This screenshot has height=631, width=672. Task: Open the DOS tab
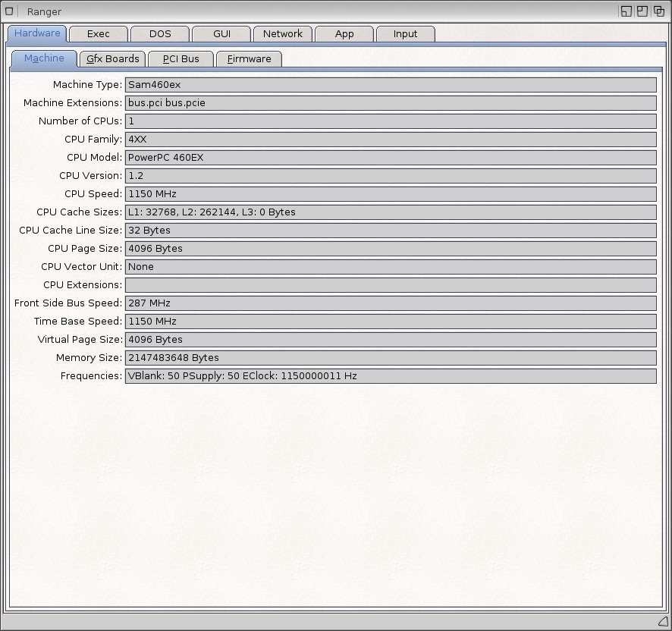click(160, 34)
